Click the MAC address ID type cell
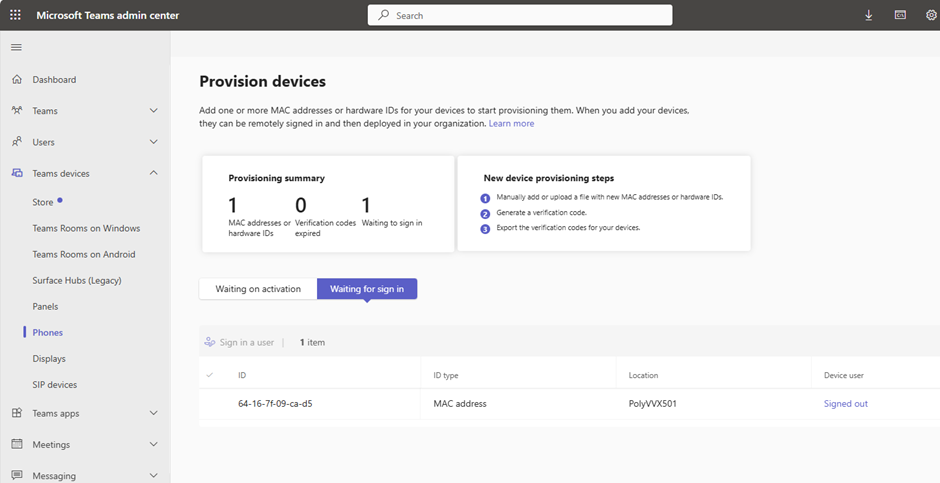940x483 pixels. (460, 404)
